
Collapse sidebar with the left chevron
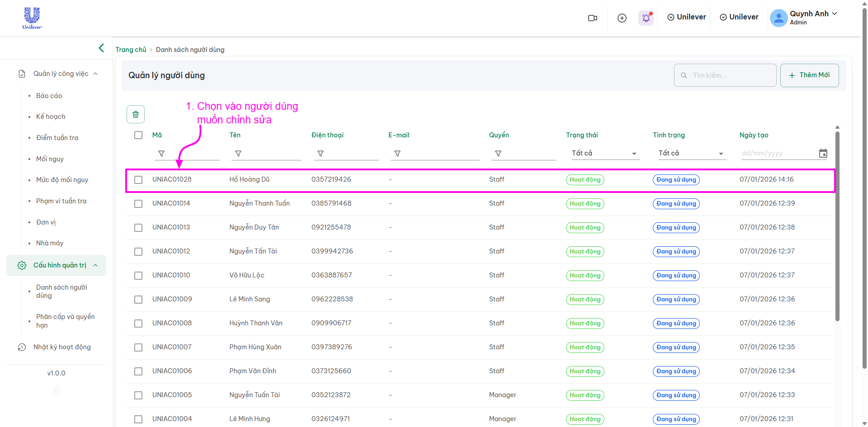[x=101, y=48]
